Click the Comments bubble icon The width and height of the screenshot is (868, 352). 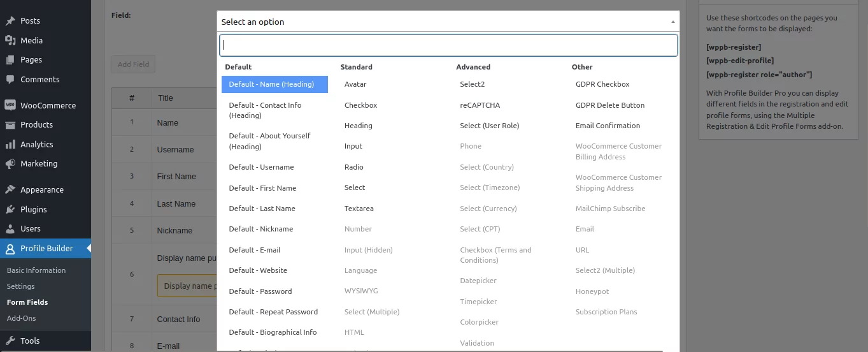tap(10, 79)
